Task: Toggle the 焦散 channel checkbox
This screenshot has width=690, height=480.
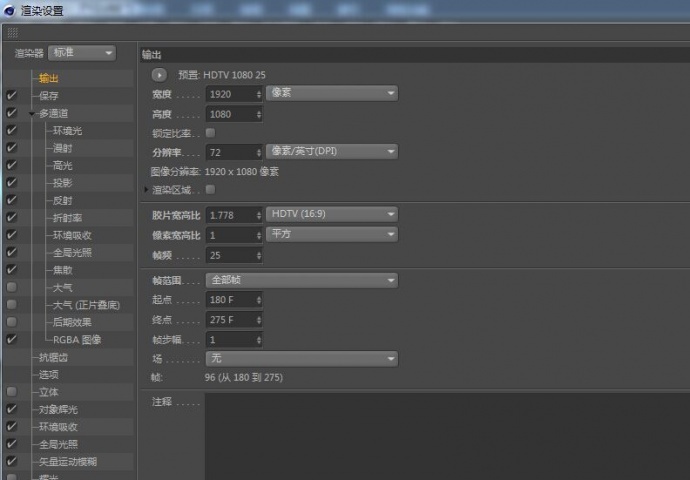Action: pyautogui.click(x=11, y=270)
